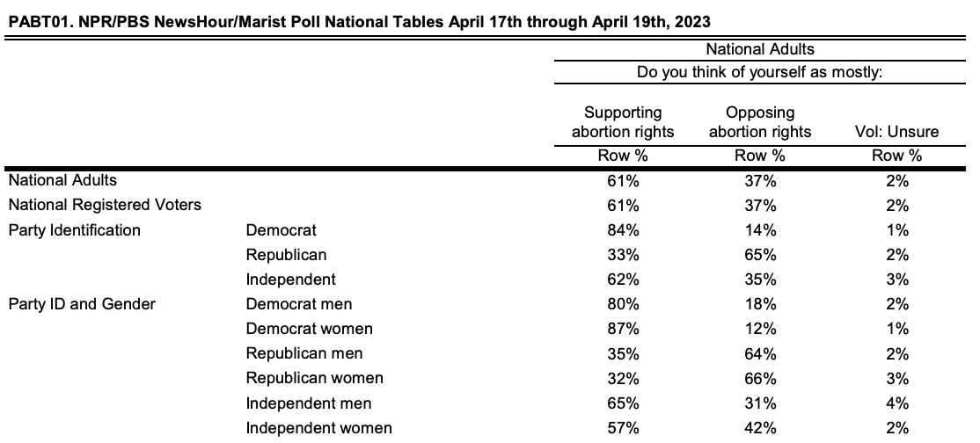Select the 'Opposing abortion rights' column header

(x=760, y=122)
